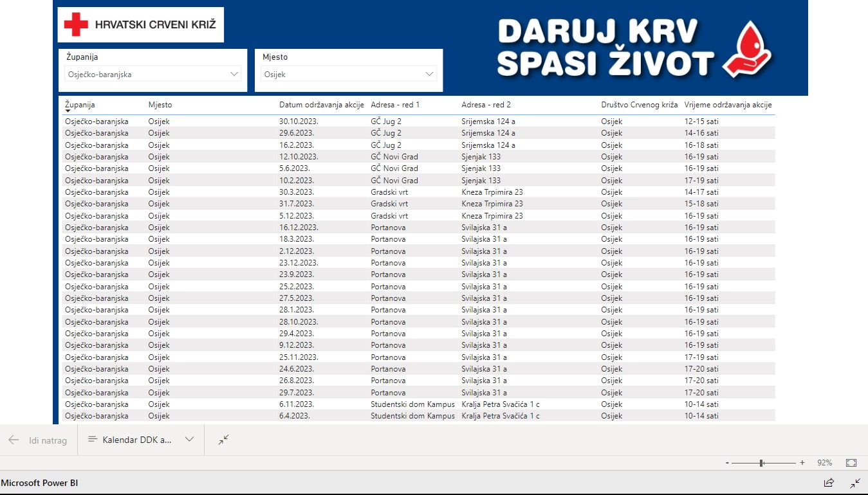
Task: Sort by Datum održavanja akcije header
Action: [322, 105]
